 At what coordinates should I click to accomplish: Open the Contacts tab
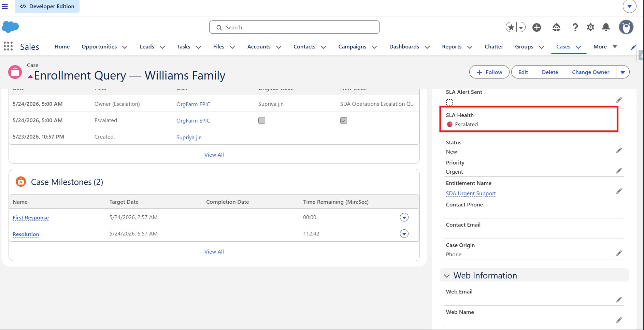pyautogui.click(x=304, y=47)
